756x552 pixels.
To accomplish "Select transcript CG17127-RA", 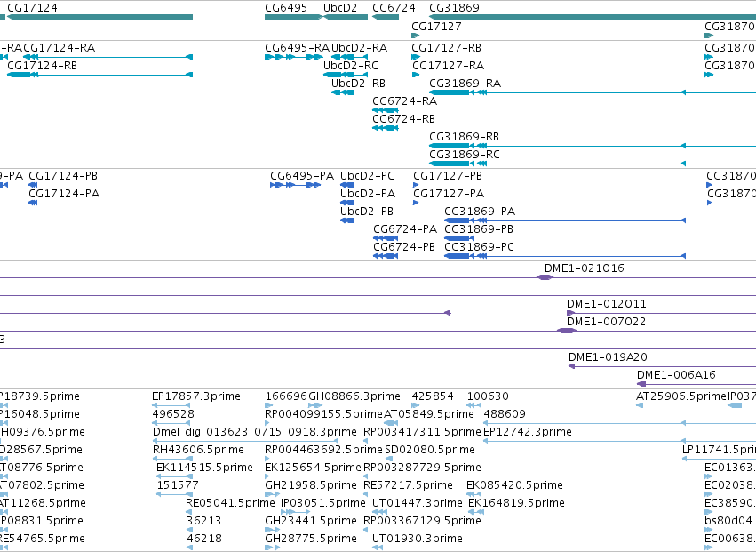I will point(448,66).
